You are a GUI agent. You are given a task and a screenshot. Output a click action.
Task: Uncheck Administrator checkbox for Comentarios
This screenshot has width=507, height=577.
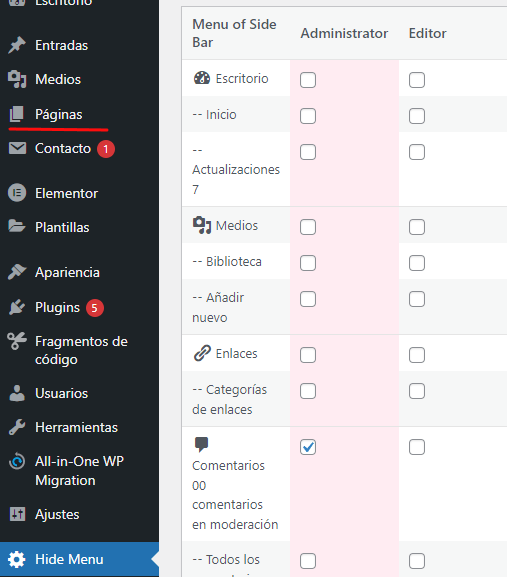point(308,447)
